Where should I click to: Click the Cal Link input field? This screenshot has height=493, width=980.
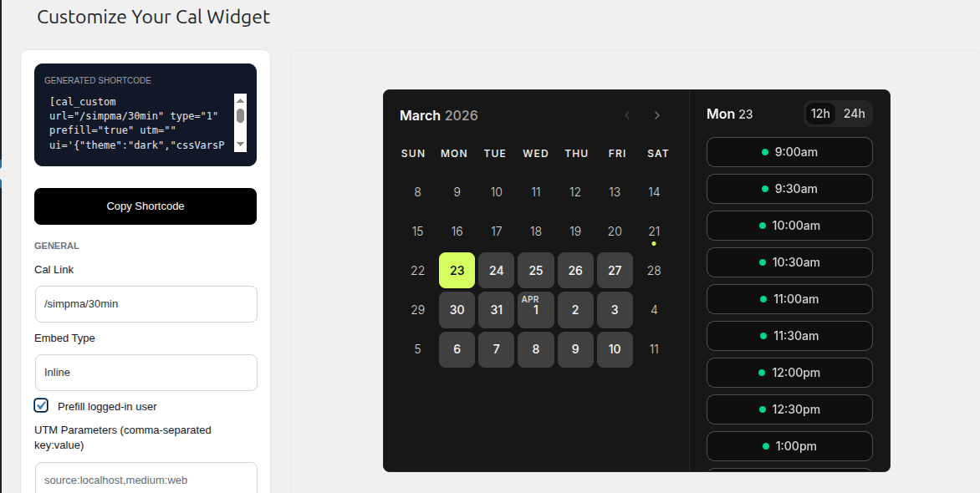click(x=145, y=304)
